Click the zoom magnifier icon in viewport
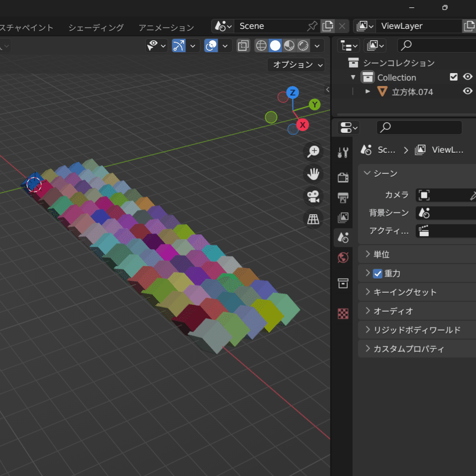 point(313,151)
